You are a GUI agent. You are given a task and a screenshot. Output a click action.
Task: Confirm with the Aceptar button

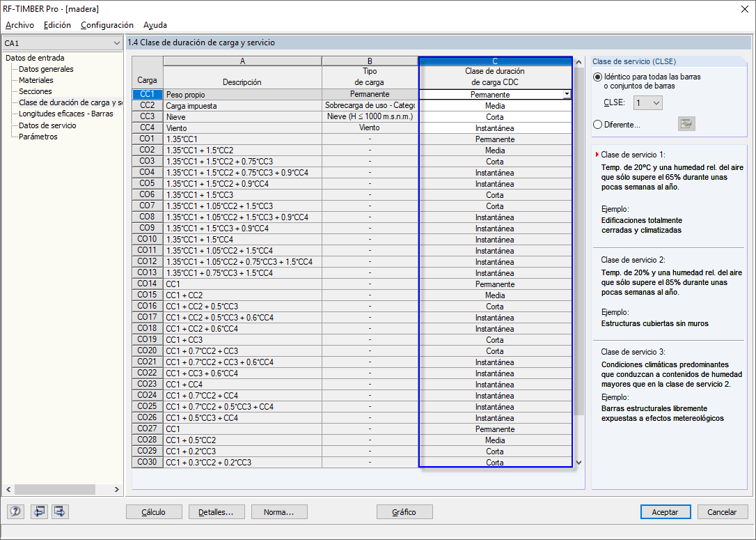(x=666, y=512)
